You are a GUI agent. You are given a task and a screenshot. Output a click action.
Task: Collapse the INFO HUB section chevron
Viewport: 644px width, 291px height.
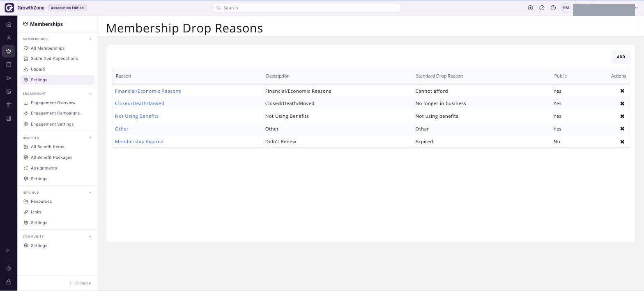tap(90, 192)
